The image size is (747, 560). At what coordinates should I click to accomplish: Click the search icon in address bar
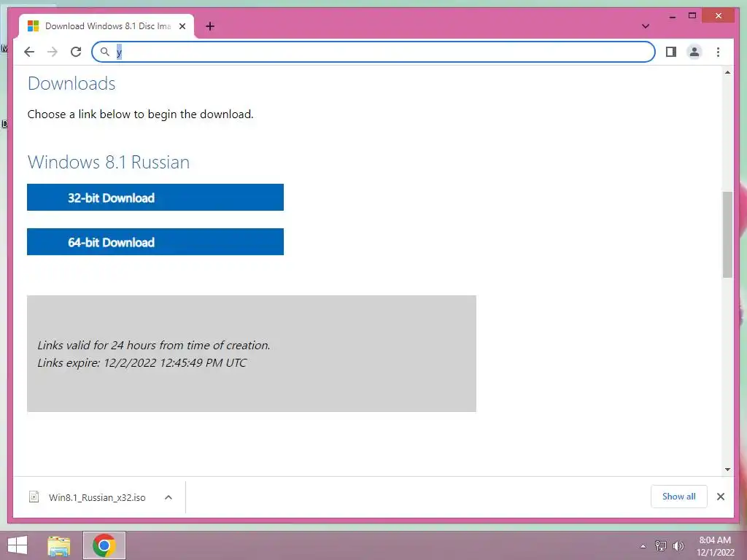tap(105, 52)
